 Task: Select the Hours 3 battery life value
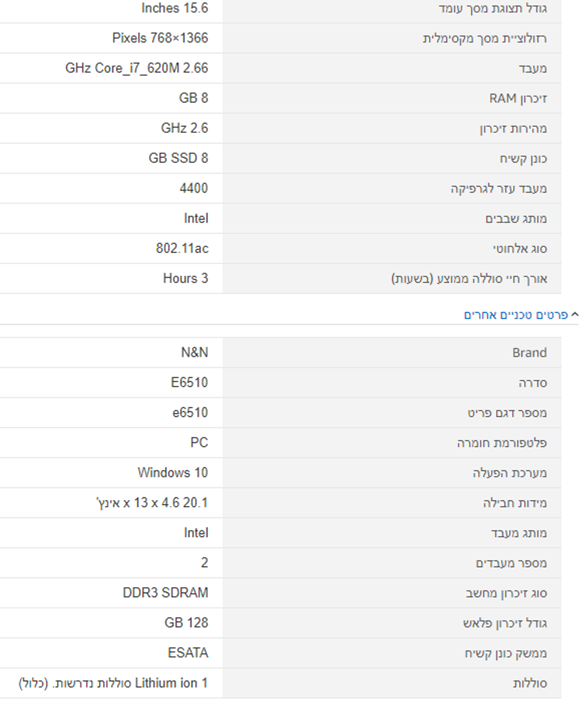(185, 279)
